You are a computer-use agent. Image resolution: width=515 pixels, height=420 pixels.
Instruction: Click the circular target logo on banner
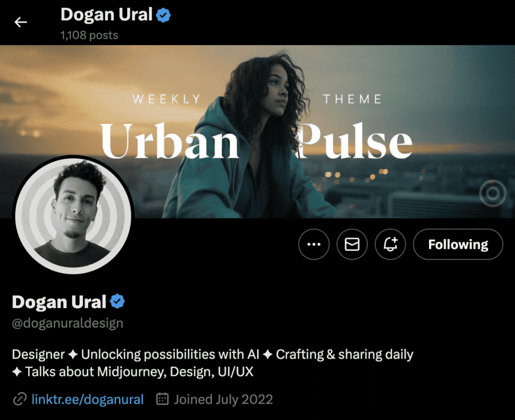pyautogui.click(x=493, y=193)
